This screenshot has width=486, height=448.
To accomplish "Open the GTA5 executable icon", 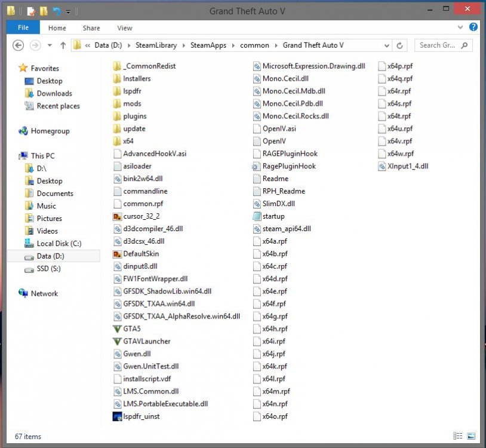I will (117, 329).
